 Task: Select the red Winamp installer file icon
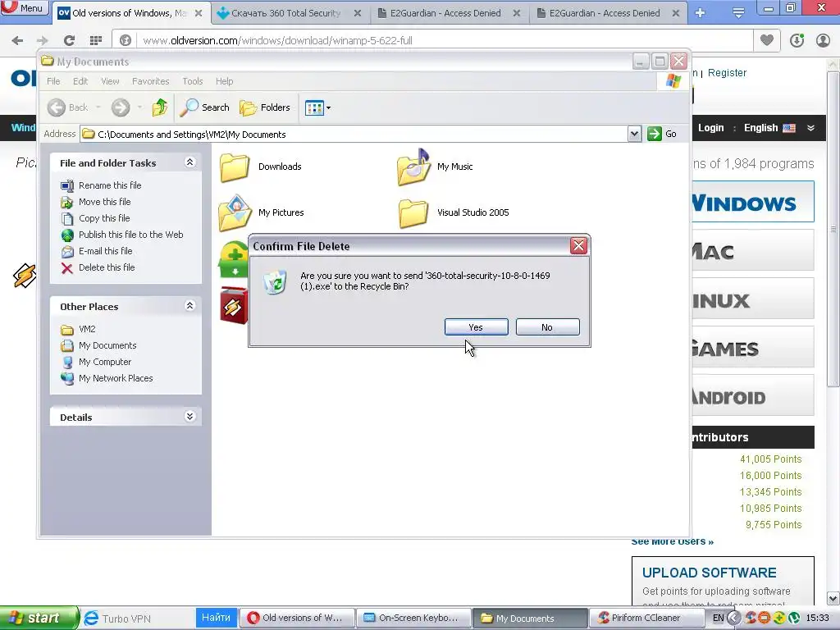coord(234,305)
